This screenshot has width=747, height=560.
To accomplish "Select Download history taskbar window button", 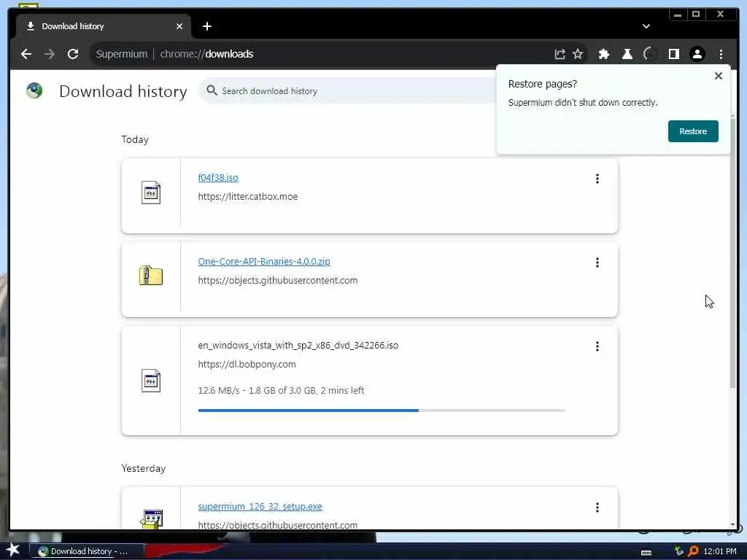I will coord(87,551).
